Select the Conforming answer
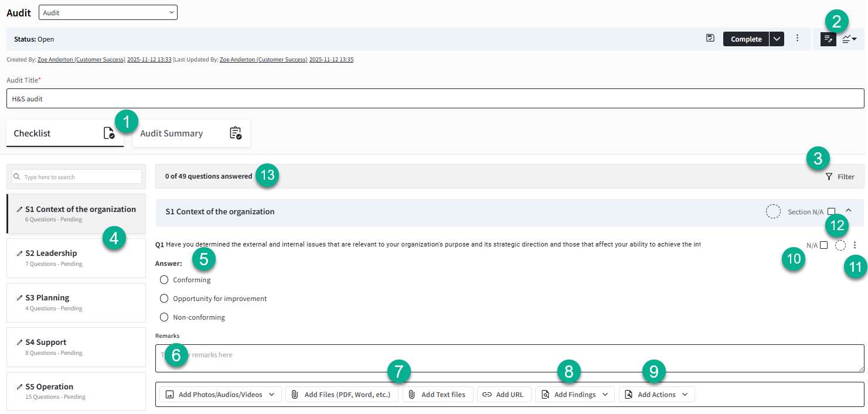The image size is (868, 414). pos(164,280)
